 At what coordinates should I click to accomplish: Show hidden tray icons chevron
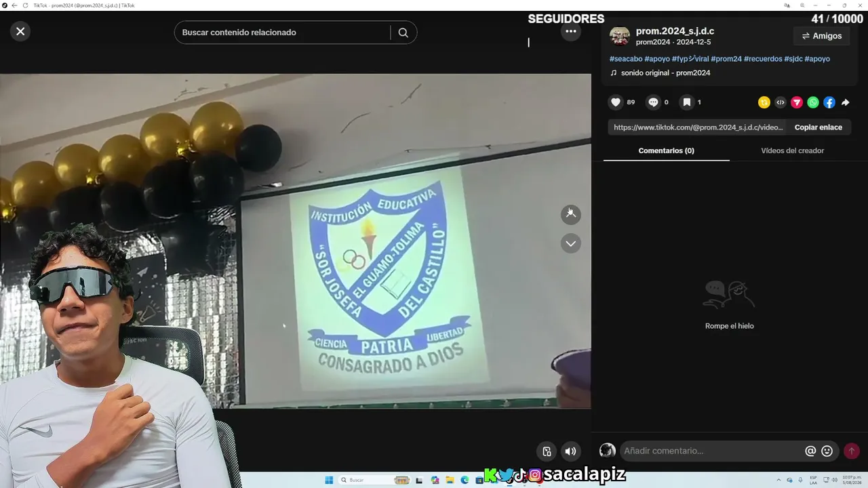[x=778, y=480]
